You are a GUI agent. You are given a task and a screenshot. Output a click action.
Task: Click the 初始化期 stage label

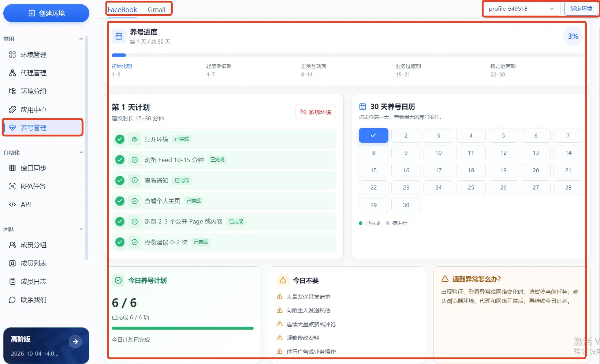(x=122, y=66)
